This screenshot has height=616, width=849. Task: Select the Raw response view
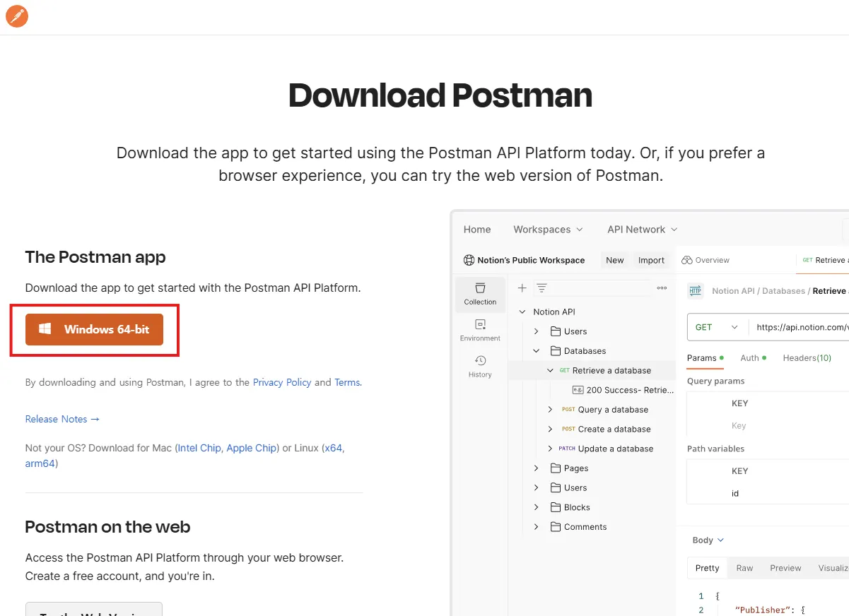pos(744,568)
